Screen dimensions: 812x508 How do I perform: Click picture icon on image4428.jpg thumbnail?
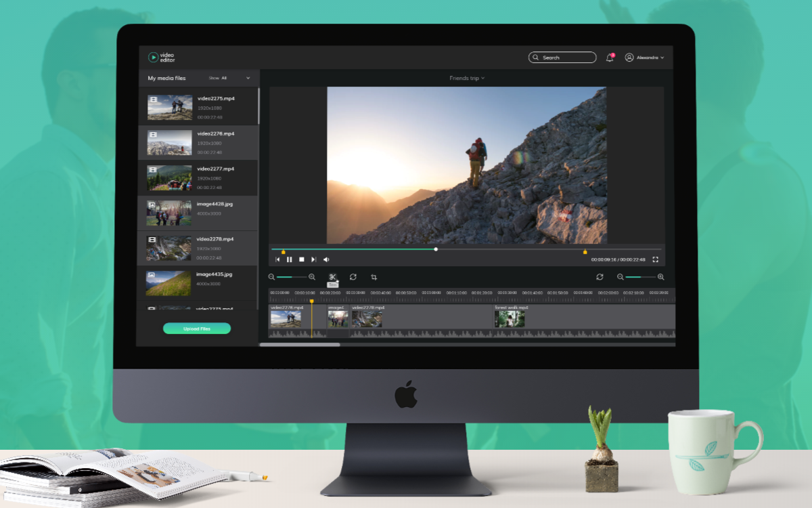[x=152, y=205]
